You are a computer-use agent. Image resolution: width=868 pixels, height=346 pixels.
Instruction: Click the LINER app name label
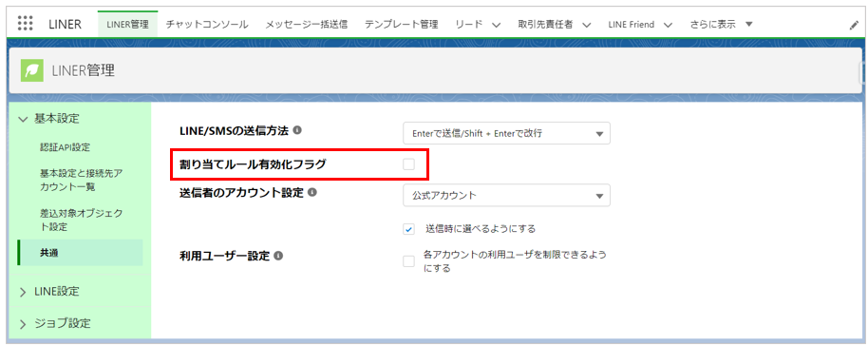coord(65,24)
